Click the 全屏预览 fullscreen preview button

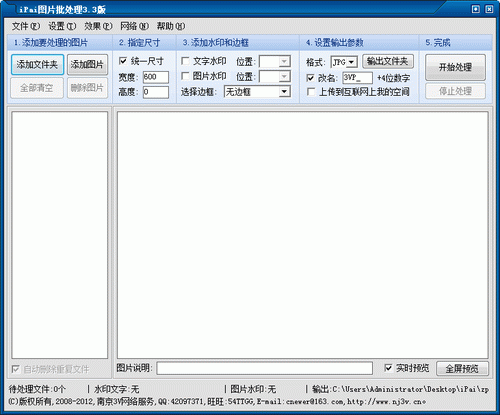point(462,369)
